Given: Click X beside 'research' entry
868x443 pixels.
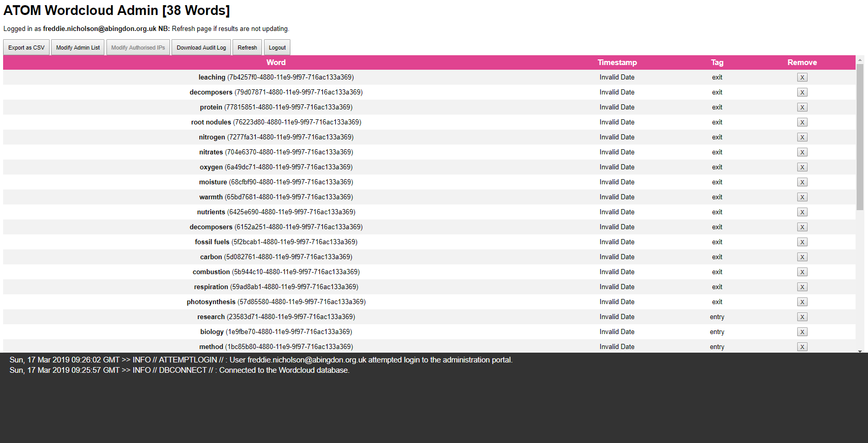Looking at the screenshot, I should [802, 317].
